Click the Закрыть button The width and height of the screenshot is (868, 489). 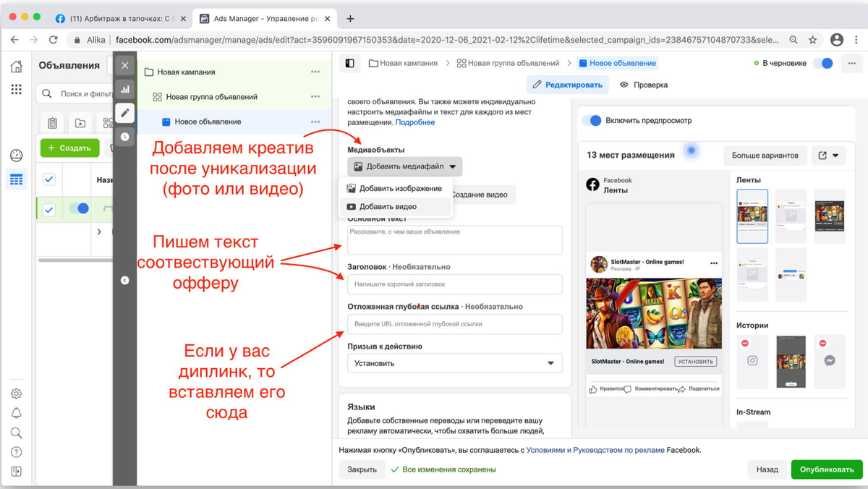[x=362, y=469]
